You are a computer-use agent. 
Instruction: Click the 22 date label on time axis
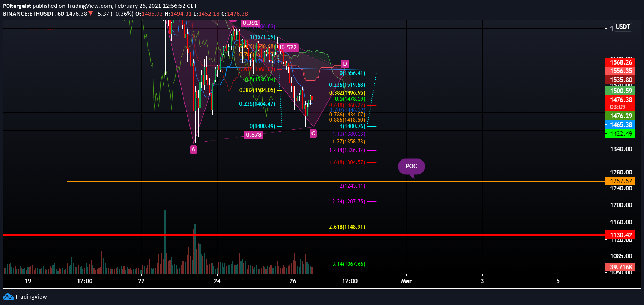pyautogui.click(x=142, y=281)
